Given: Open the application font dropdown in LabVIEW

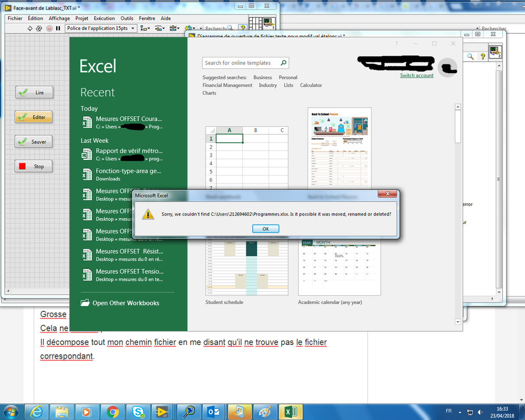Looking at the screenshot, I should coord(100,28).
